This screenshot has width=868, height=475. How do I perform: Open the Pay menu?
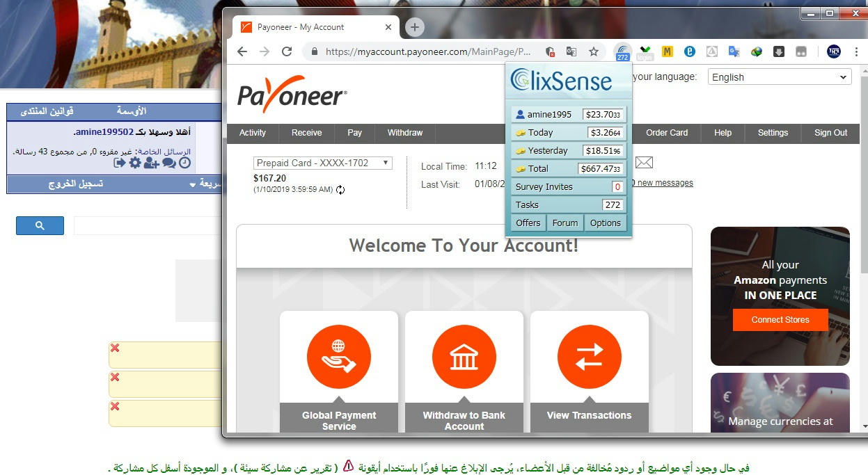(355, 133)
